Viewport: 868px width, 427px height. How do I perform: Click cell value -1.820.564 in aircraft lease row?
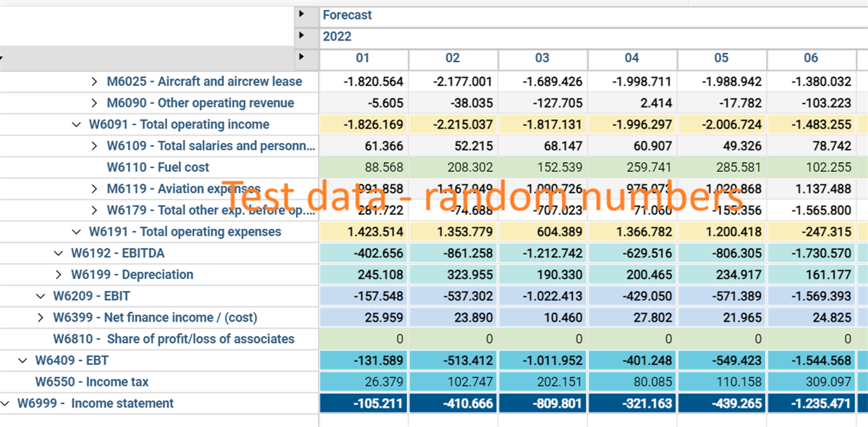coord(364,82)
